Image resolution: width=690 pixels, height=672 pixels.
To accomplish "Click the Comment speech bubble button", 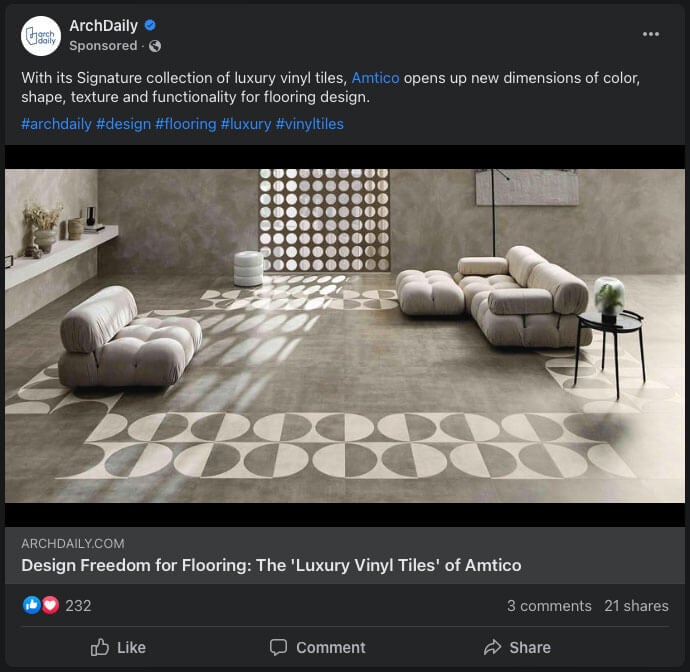I will tap(318, 647).
